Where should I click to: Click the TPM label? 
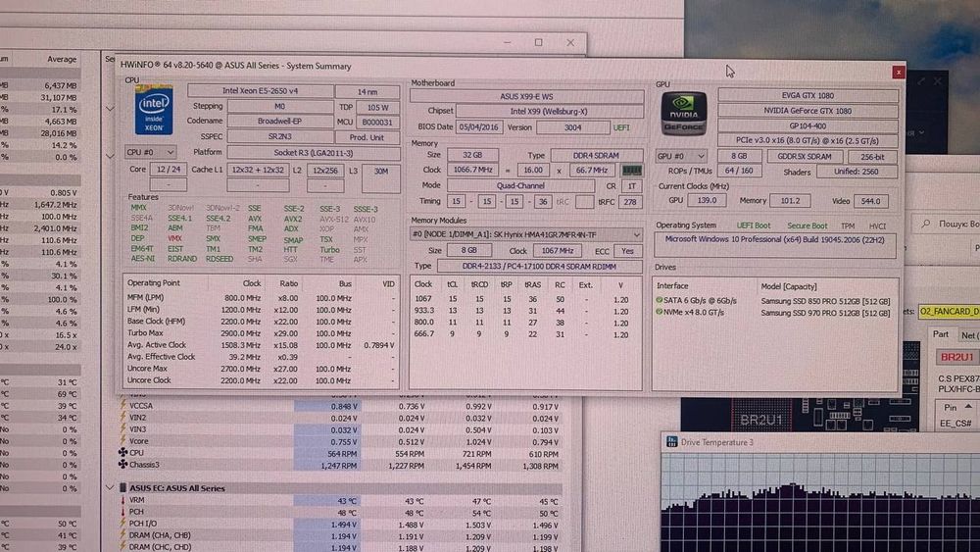point(848,226)
